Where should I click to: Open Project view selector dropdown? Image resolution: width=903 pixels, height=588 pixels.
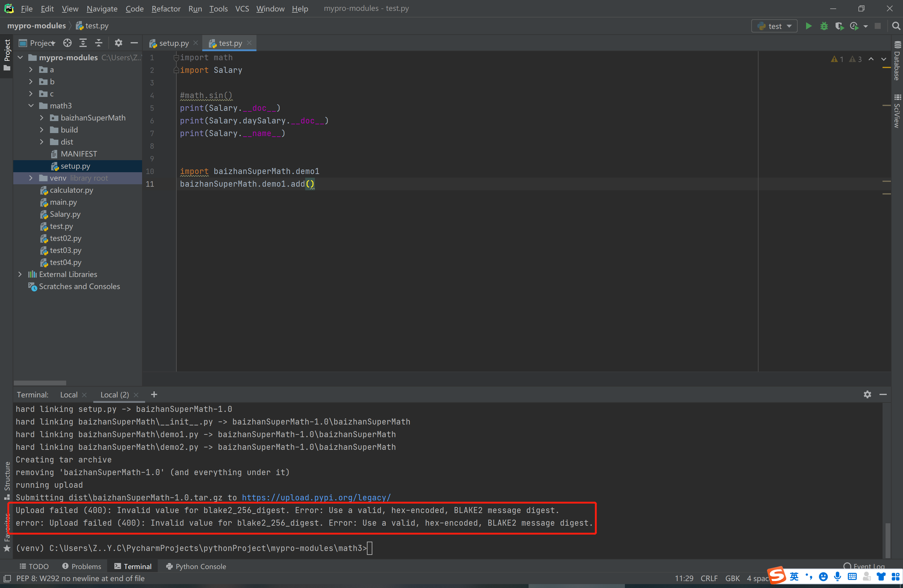[37, 43]
